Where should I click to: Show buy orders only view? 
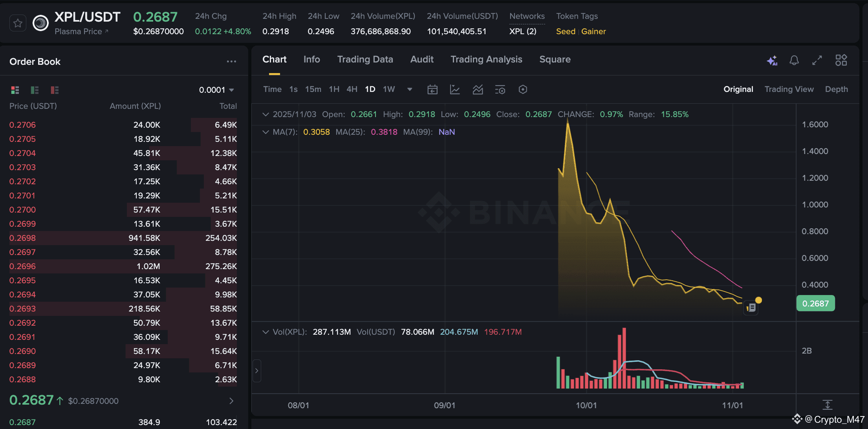pos(35,90)
